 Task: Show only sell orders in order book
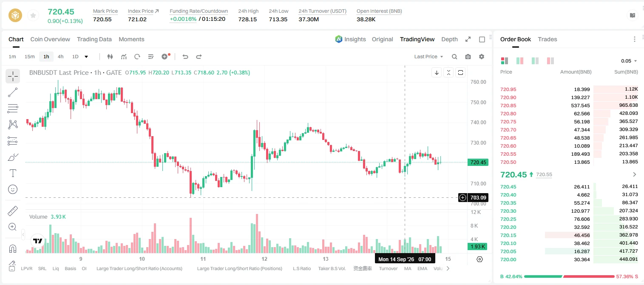(x=550, y=61)
